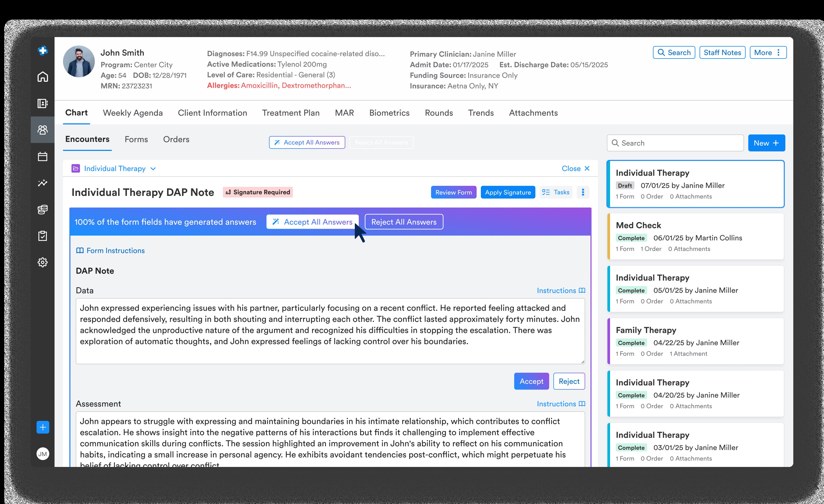Click the billing coins sidebar icon
The height and width of the screenshot is (504, 824).
point(42,210)
